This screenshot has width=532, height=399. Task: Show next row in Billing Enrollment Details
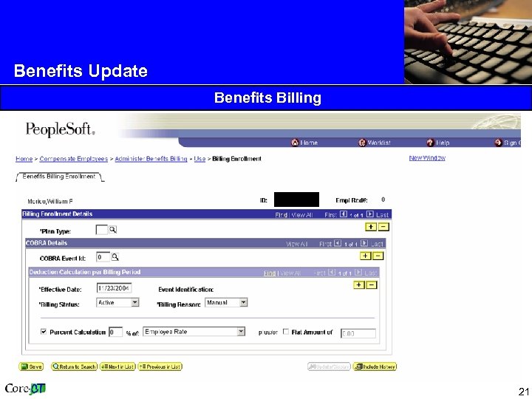point(370,214)
